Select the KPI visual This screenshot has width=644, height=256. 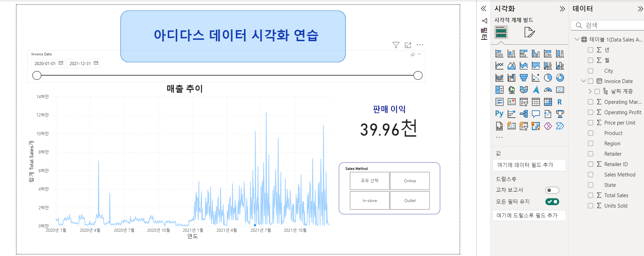511,102
